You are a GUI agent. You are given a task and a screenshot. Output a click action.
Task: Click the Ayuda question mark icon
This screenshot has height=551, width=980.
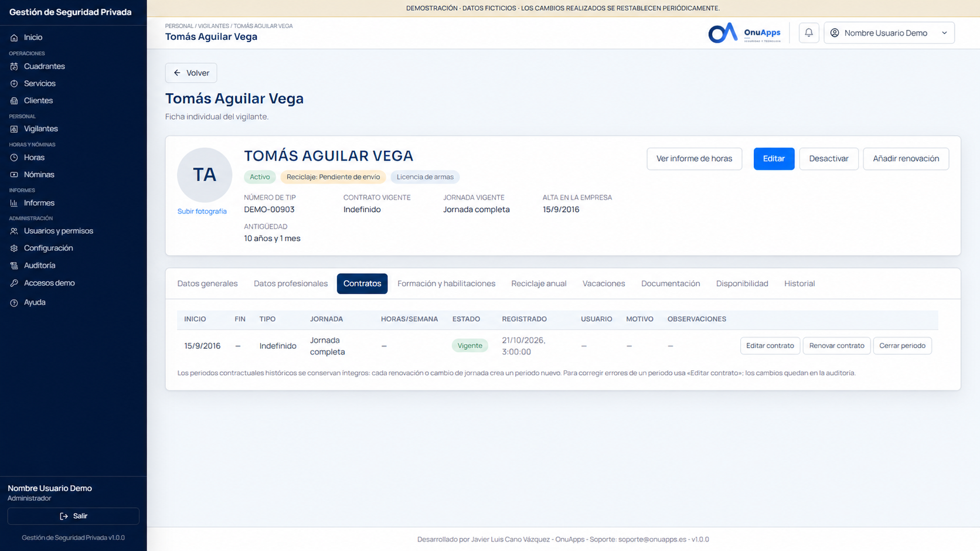(14, 302)
